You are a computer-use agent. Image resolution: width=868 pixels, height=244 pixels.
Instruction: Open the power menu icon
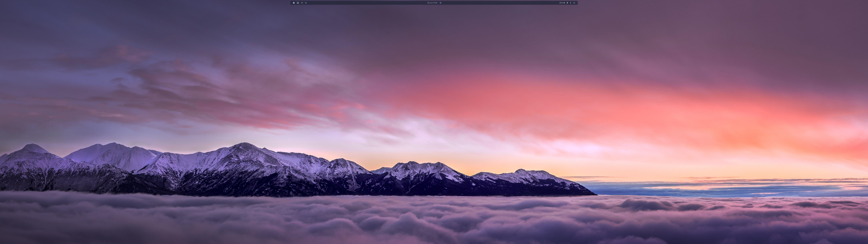(x=574, y=3)
